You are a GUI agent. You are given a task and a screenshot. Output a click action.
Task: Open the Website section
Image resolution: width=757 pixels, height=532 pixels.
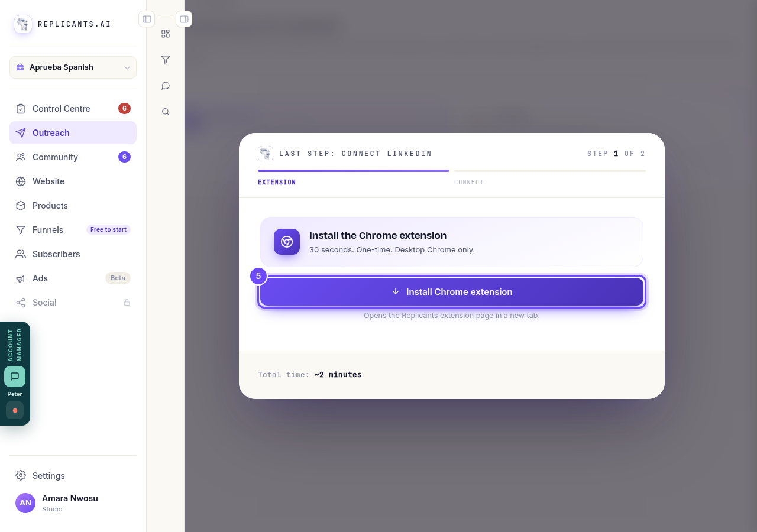click(73, 181)
